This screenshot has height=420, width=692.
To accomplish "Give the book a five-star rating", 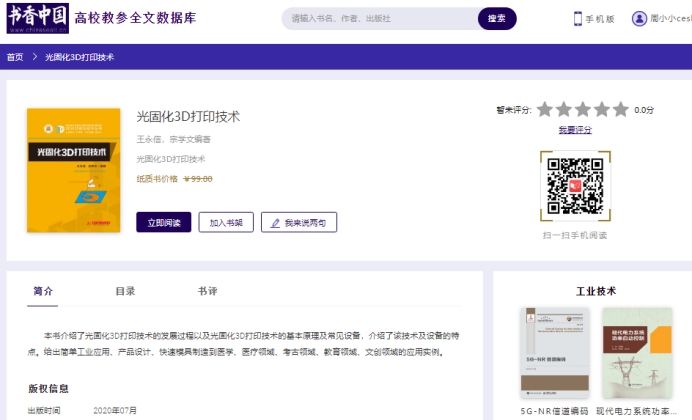I will pos(621,110).
